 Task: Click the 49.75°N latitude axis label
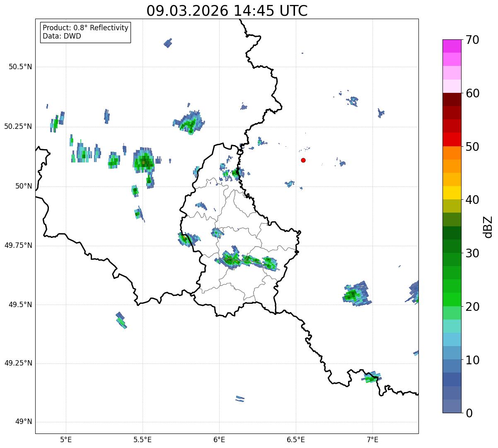18,245
